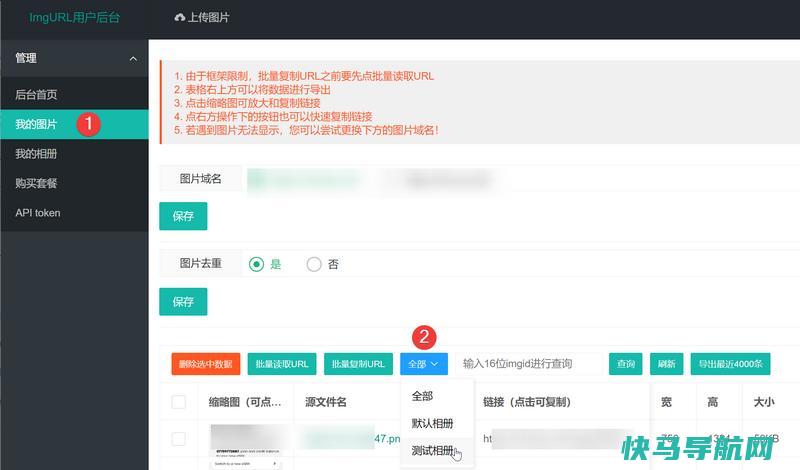Click the 刷新 refresh button
The height and width of the screenshot is (470, 800).
666,364
